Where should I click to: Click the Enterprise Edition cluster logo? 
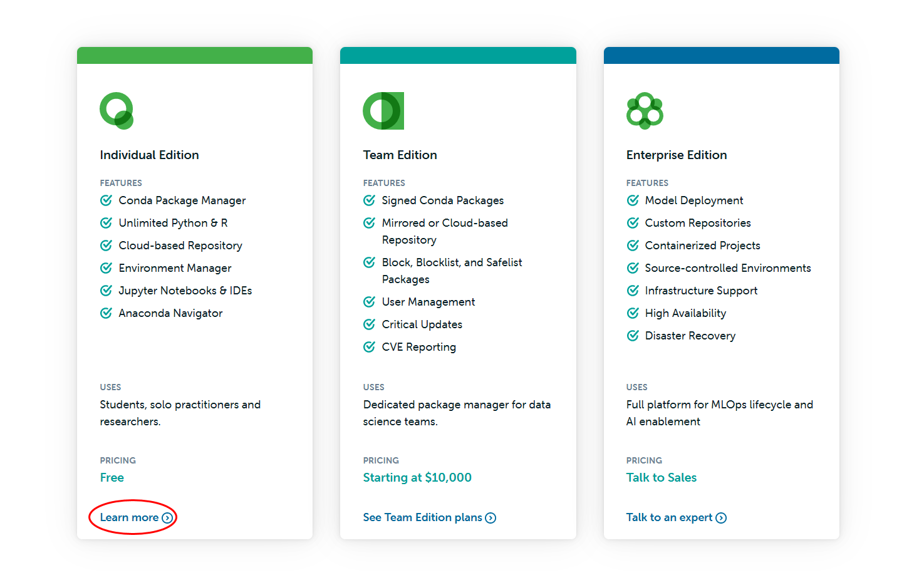[x=645, y=111]
